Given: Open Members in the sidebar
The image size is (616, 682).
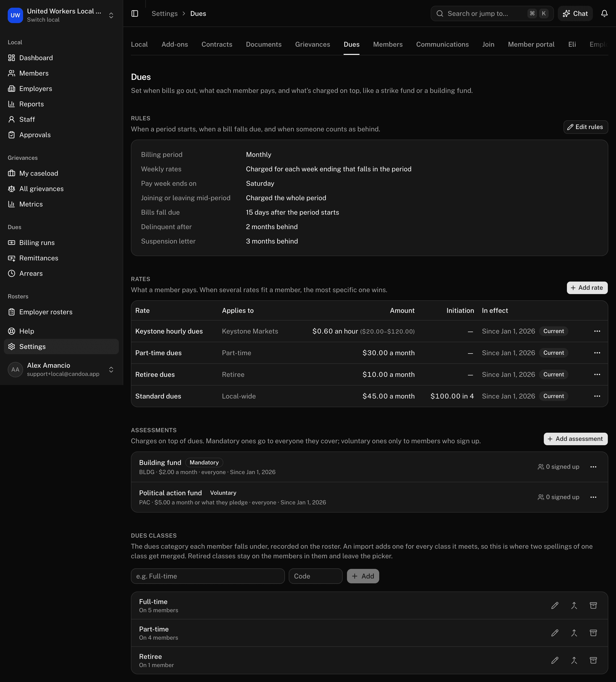Looking at the screenshot, I should point(61,73).
